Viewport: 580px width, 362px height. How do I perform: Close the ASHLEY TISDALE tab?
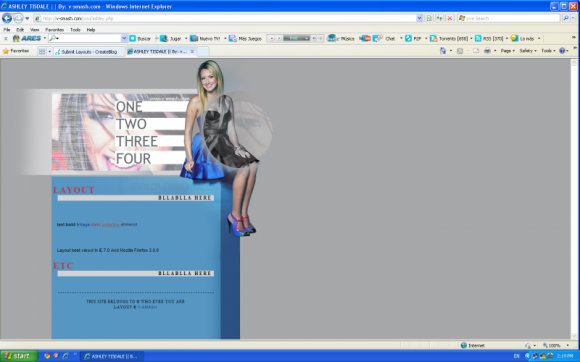[192, 52]
